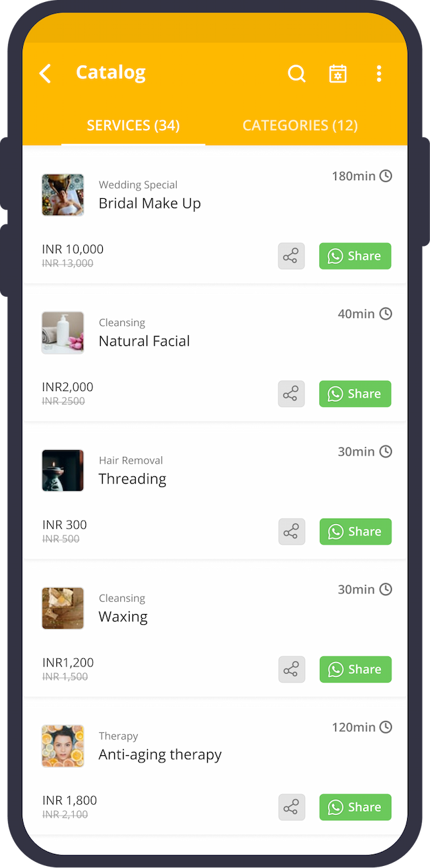Click grey share icon for Waxing
430x868 pixels.
point(292,669)
